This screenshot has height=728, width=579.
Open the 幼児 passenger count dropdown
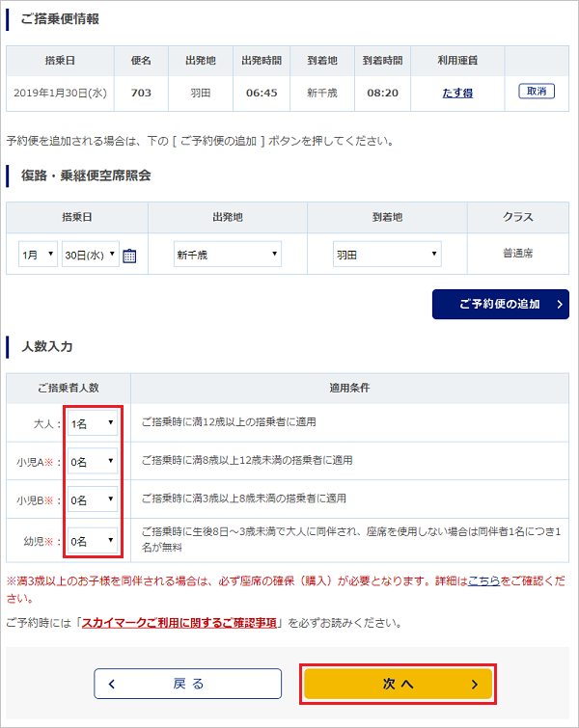pos(94,541)
